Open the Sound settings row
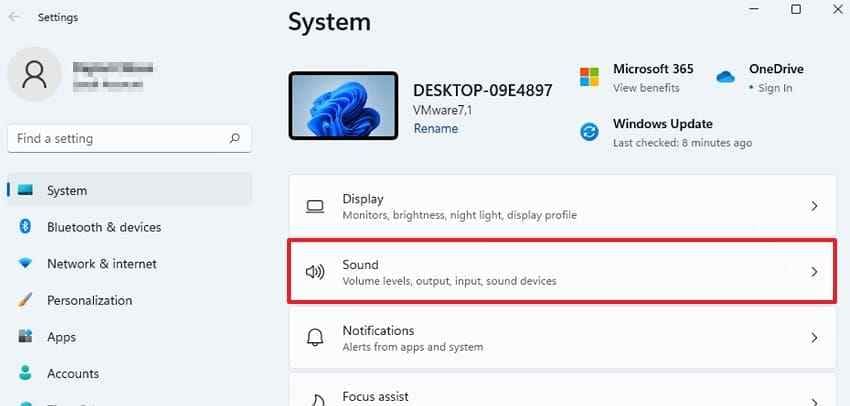Image resolution: width=850 pixels, height=406 pixels. tap(563, 272)
